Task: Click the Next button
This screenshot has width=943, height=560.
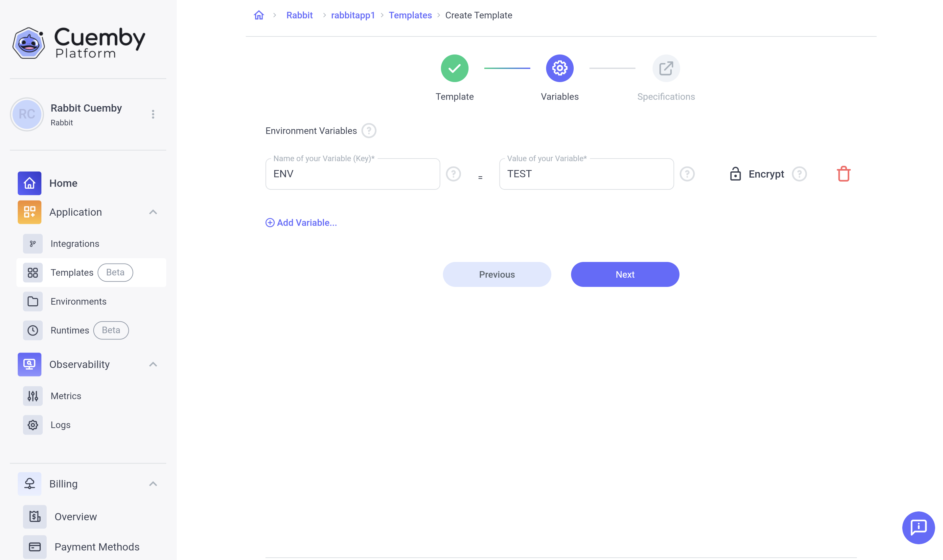Action: (625, 274)
